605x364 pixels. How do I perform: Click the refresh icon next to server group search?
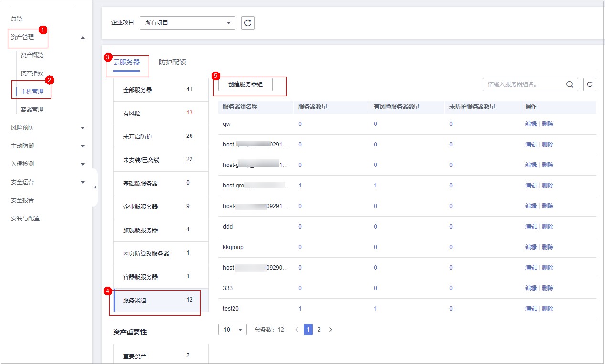pos(590,84)
